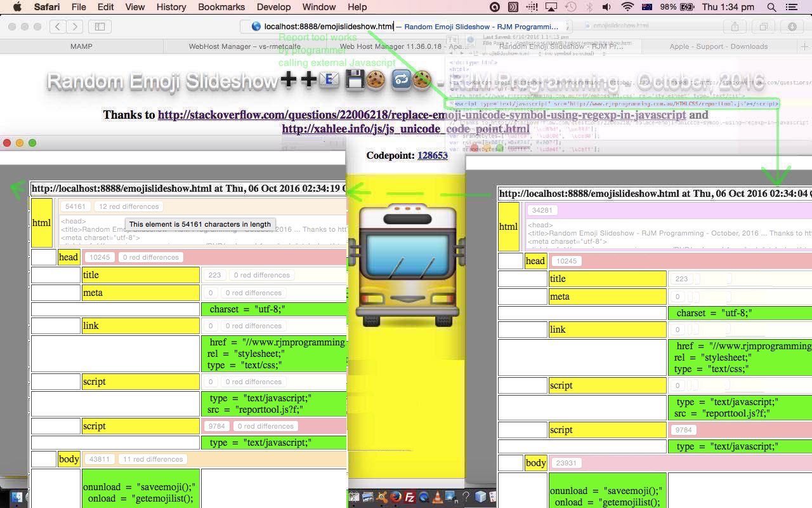Click the yellow head cell in the left report window
Image resolution: width=812 pixels, height=508 pixels.
(x=68, y=257)
